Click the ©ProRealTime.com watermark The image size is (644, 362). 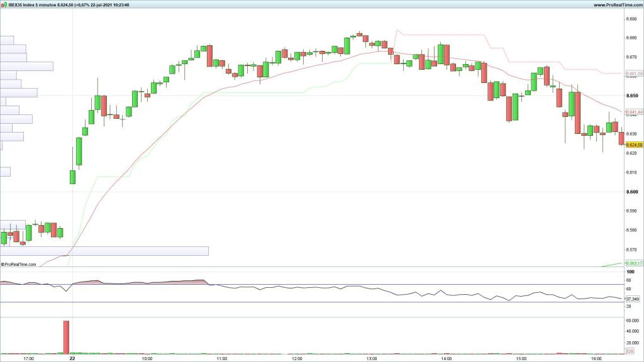click(x=19, y=265)
